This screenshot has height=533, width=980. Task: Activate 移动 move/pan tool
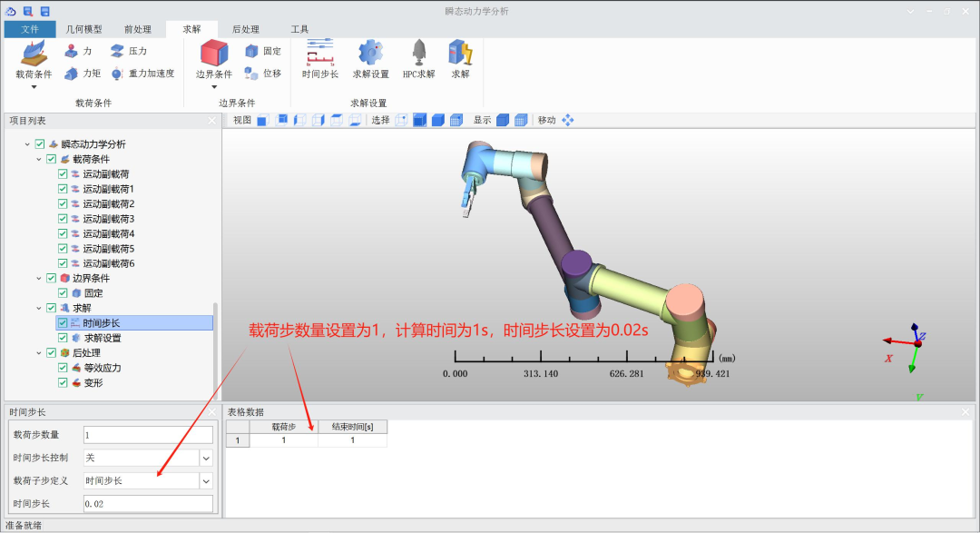pyautogui.click(x=567, y=120)
